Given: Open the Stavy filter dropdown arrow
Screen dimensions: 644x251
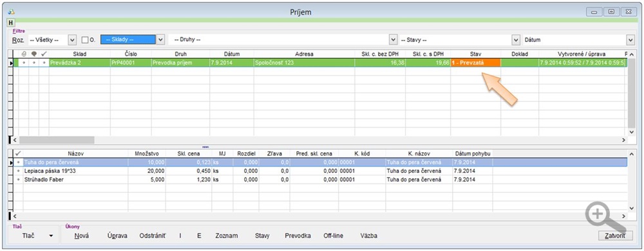Looking at the screenshot, I should tap(516, 40).
